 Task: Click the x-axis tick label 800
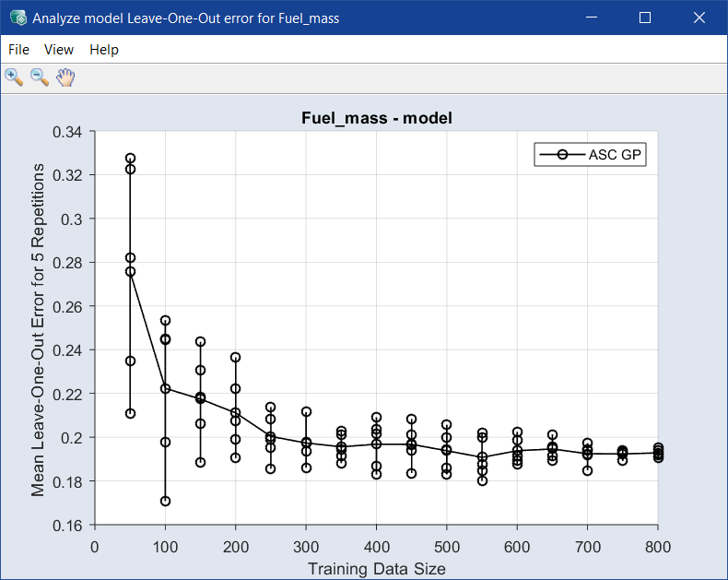(658, 547)
